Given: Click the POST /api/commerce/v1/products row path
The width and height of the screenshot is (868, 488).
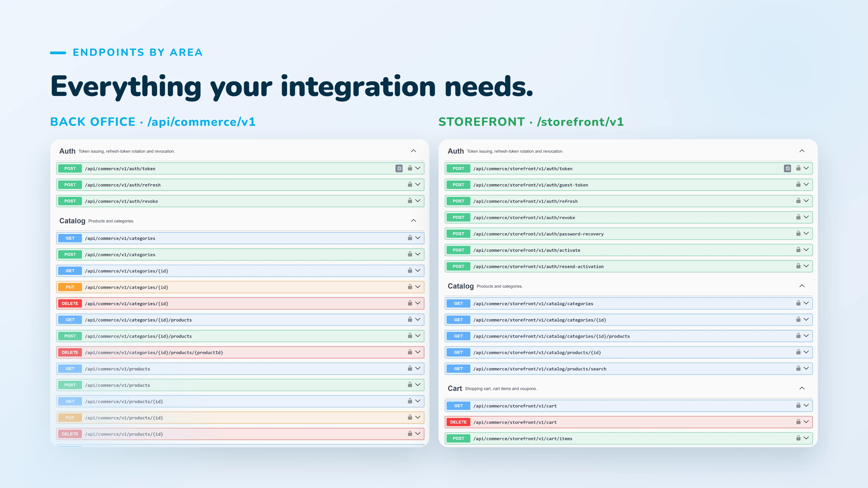Looking at the screenshot, I should 117,385.
